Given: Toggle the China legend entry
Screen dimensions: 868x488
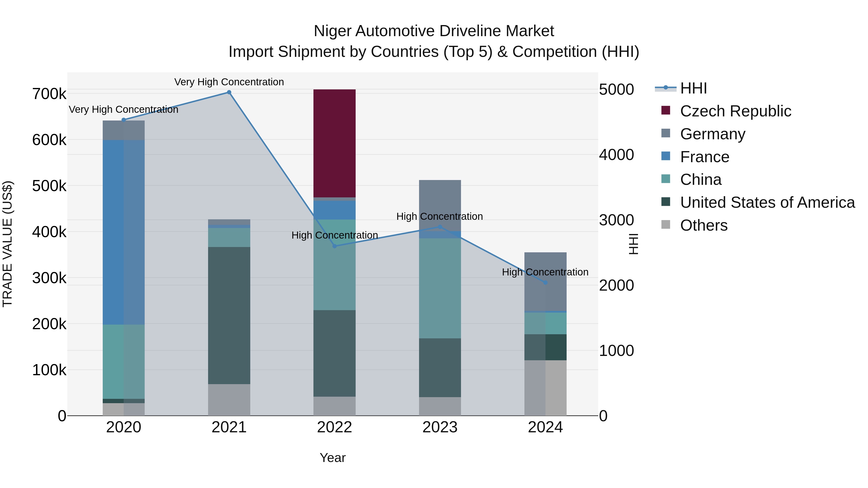Looking at the screenshot, I should [691, 180].
